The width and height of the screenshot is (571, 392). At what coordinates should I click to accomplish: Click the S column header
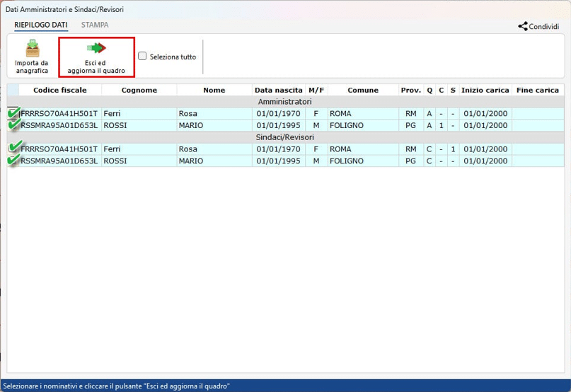coord(453,90)
